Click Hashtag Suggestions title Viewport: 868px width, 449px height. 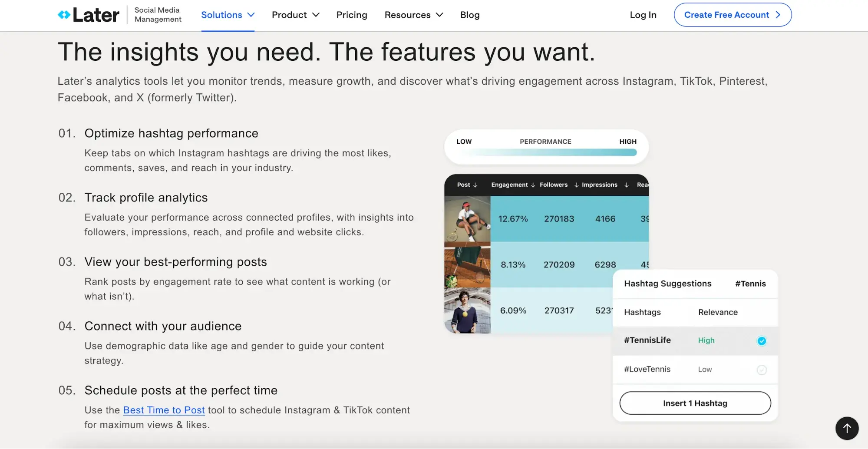click(x=667, y=284)
